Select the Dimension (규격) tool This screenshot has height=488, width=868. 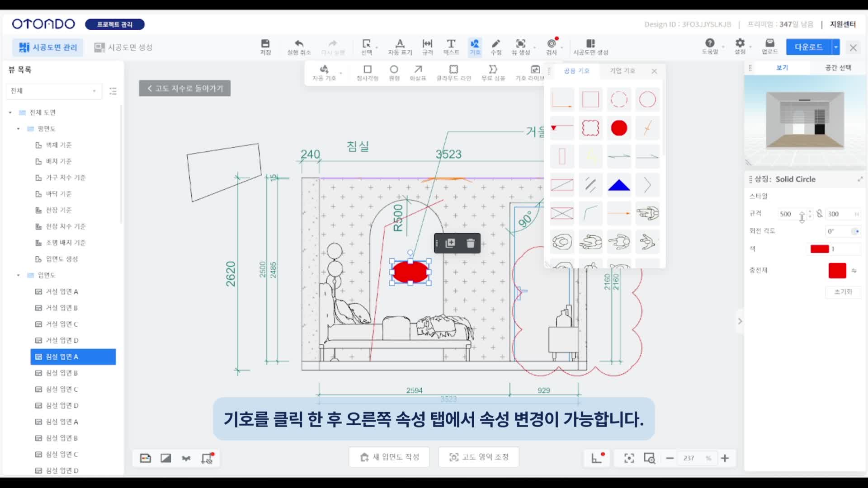point(427,46)
